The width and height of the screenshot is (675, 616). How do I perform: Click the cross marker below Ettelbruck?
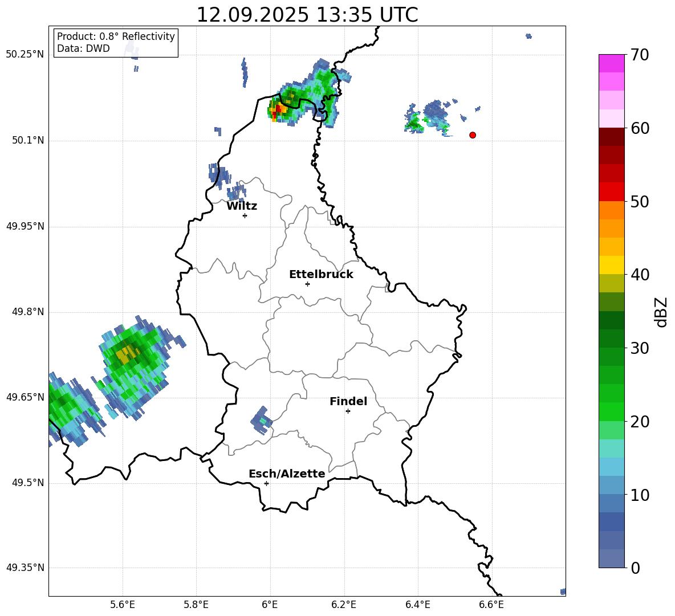[x=307, y=284]
